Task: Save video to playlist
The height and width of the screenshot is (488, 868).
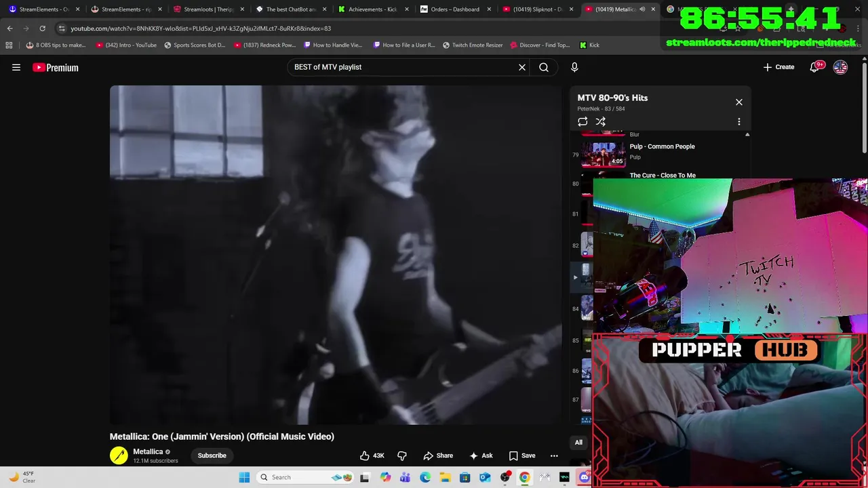Action: [522, 455]
